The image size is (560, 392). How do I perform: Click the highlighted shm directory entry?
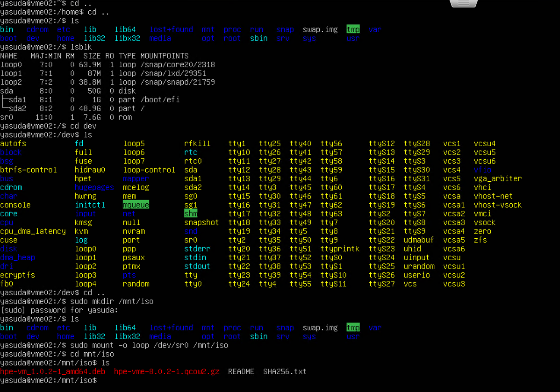pyautogui.click(x=191, y=214)
